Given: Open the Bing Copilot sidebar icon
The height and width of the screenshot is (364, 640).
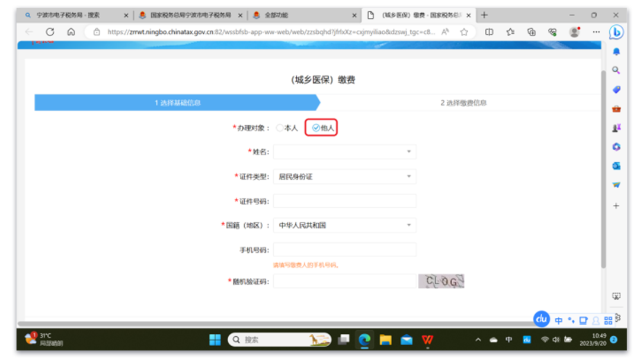Looking at the screenshot, I should pos(616,32).
